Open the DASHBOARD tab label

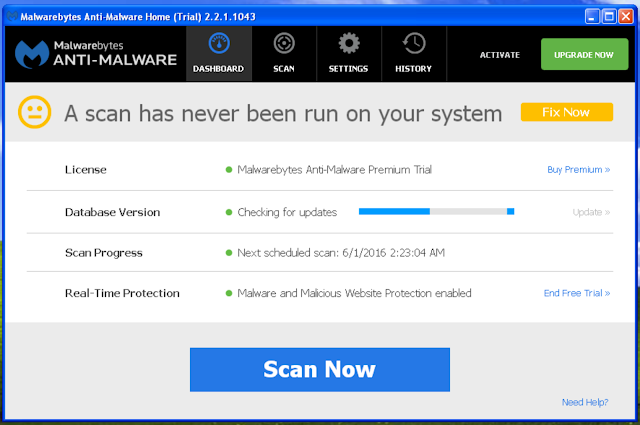[x=218, y=69]
